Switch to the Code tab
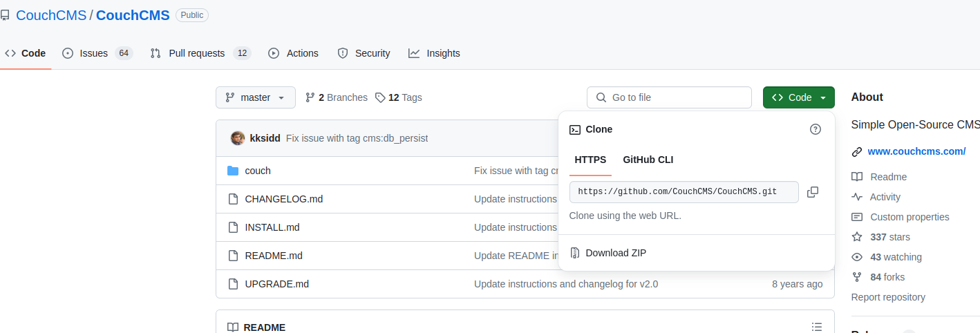 coord(26,53)
